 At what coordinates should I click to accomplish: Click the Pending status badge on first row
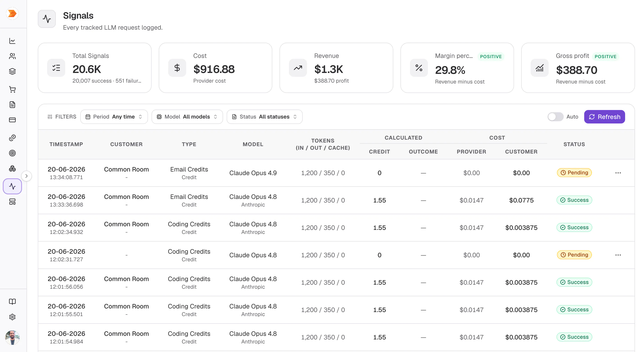(574, 172)
